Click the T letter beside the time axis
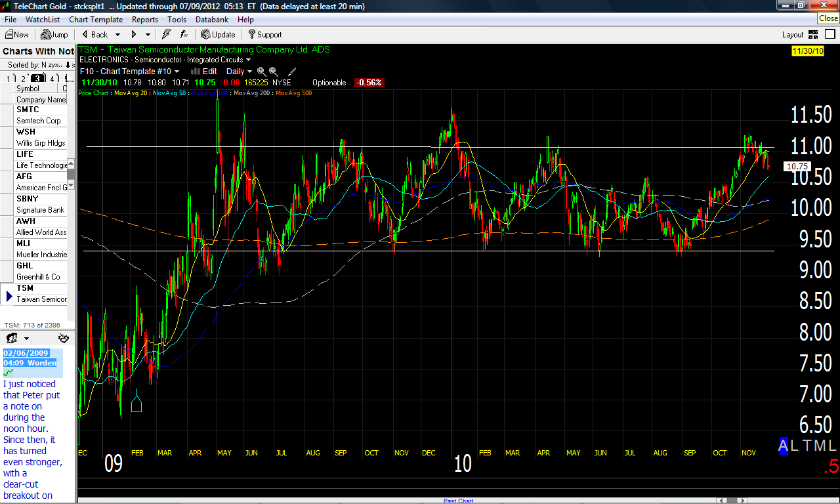This screenshot has width=840, height=504. [807, 446]
